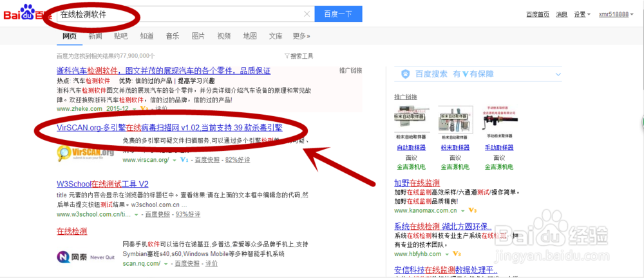
Task: Click the 百度搜索 shield icon
Action: (406, 74)
